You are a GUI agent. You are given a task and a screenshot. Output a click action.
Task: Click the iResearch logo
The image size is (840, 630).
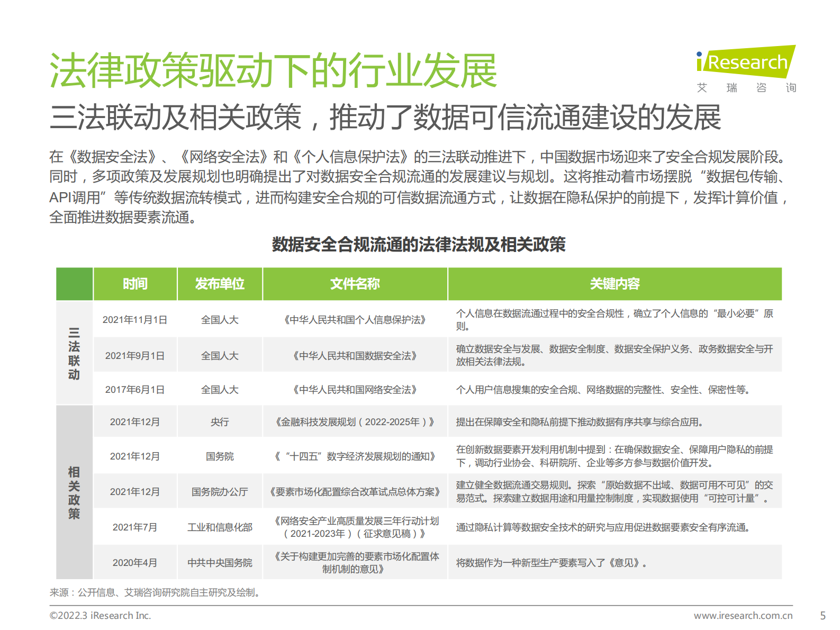746,62
